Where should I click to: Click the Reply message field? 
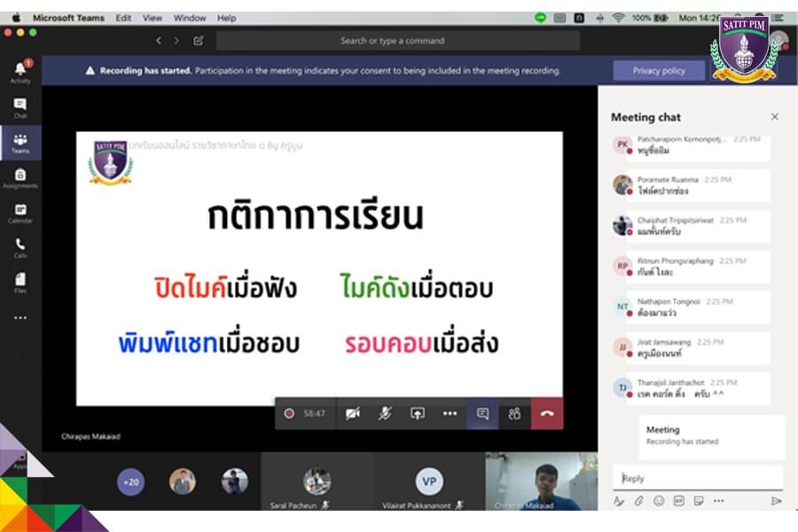pyautogui.click(x=697, y=478)
